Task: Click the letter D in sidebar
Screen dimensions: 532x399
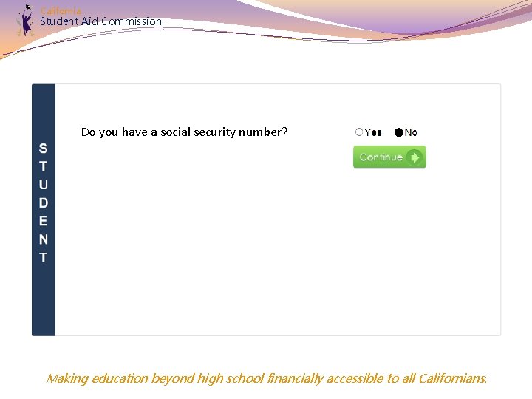Action: (x=43, y=203)
